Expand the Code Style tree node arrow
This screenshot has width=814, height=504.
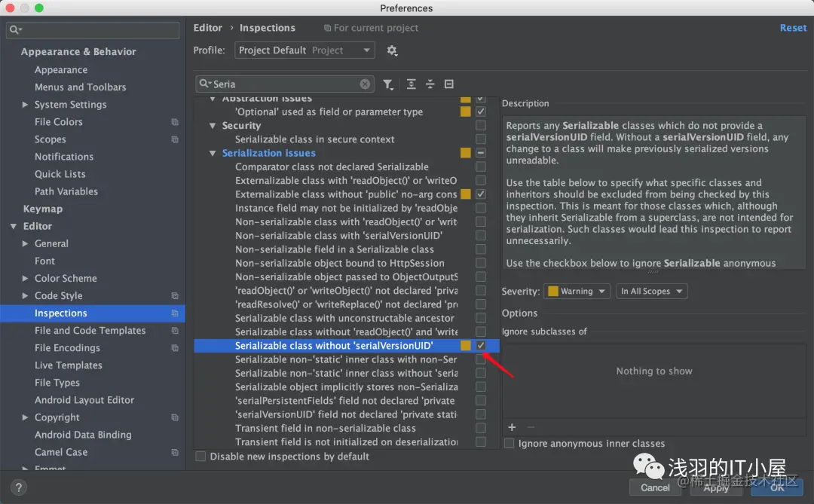point(25,296)
